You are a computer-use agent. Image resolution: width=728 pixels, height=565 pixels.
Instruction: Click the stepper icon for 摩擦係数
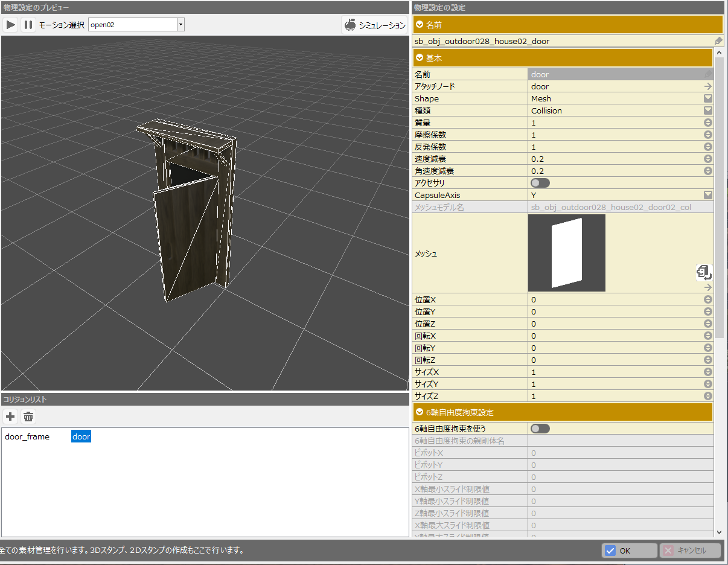708,135
